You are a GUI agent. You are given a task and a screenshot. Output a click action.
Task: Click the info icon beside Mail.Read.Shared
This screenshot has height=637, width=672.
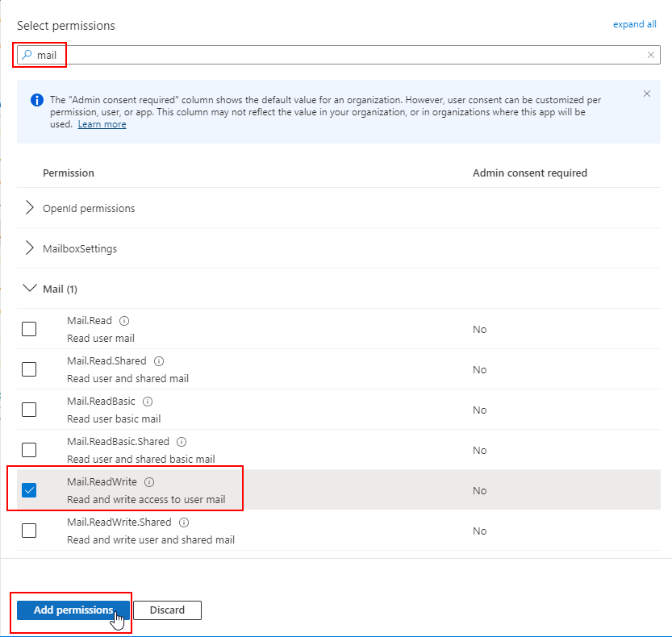(x=159, y=361)
